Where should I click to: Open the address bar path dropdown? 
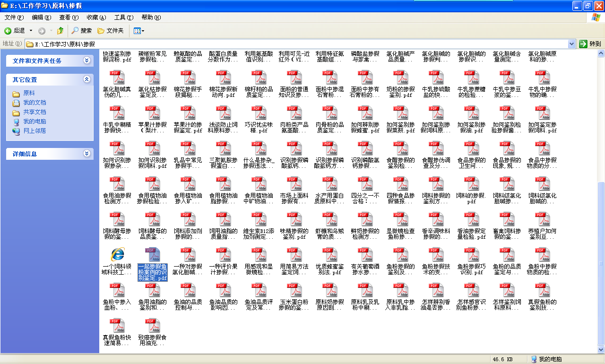point(571,44)
